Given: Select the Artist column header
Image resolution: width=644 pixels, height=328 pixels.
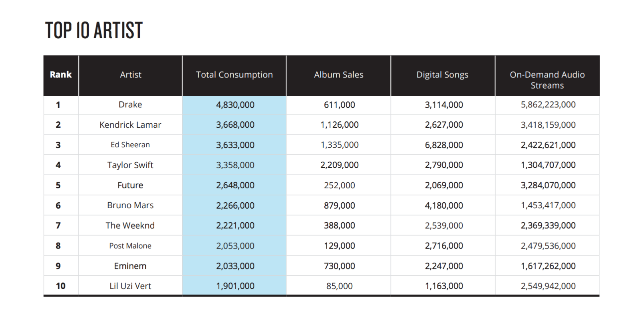Looking at the screenshot, I should pos(131,75).
